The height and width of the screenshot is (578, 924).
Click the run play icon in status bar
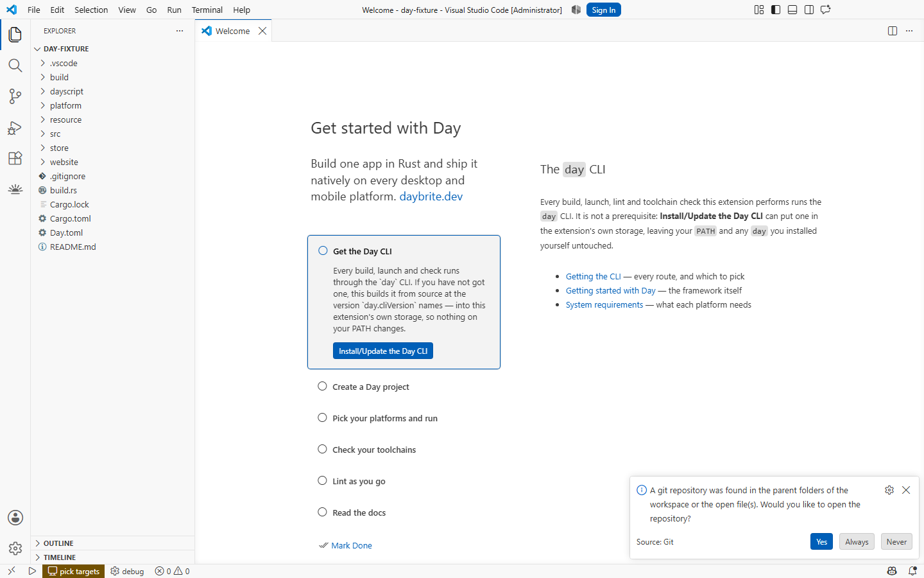32,571
